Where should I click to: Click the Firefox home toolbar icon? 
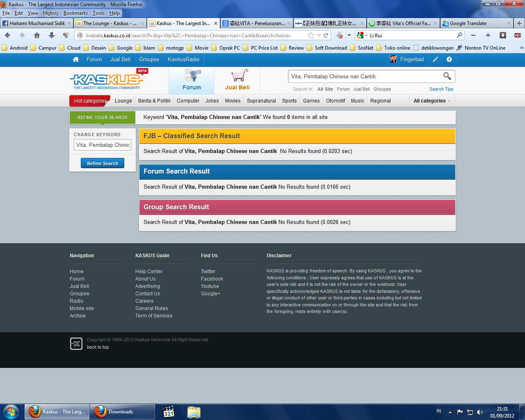tap(37, 35)
